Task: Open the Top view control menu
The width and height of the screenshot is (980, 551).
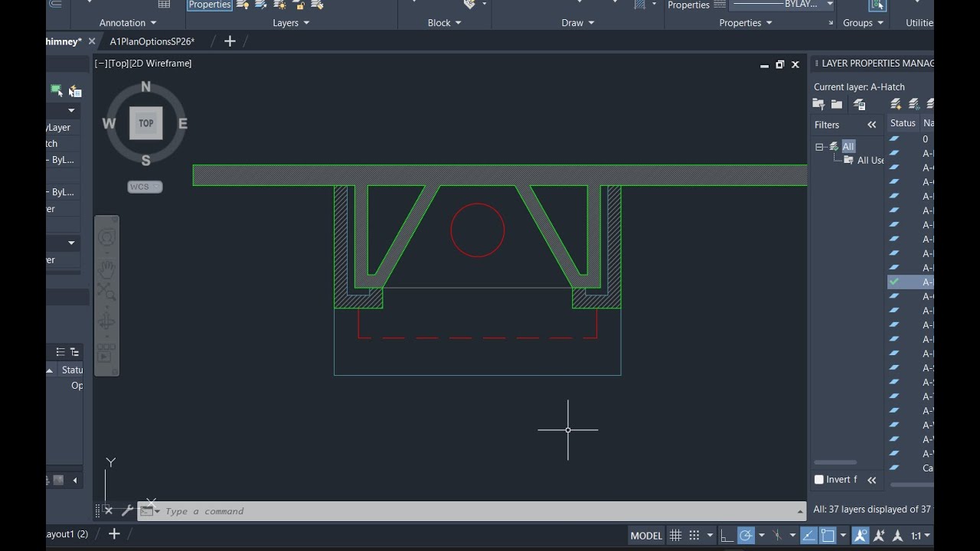Action: pyautogui.click(x=118, y=64)
